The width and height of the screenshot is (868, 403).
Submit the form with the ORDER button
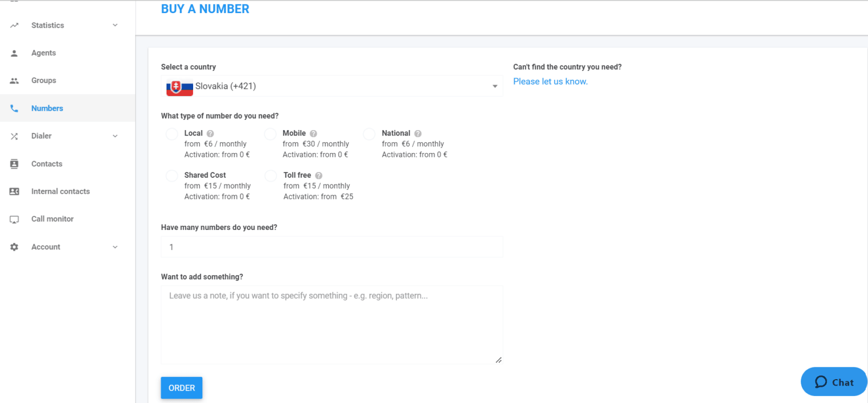181,387
